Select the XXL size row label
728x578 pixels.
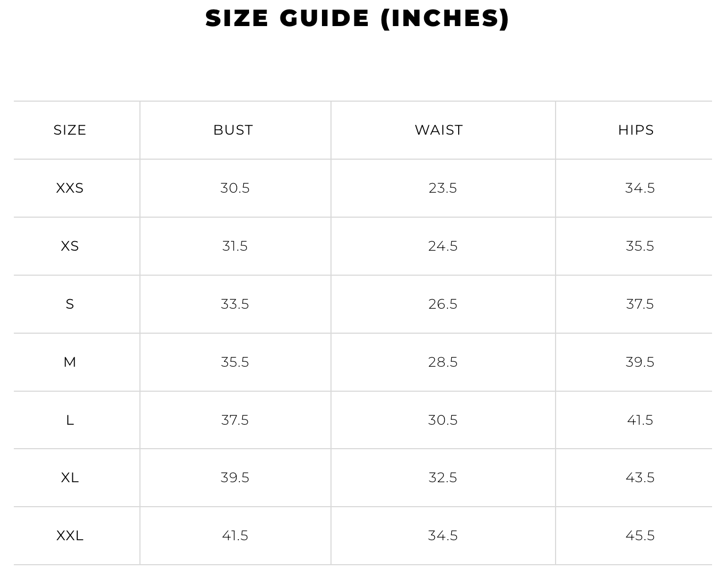pyautogui.click(x=70, y=535)
